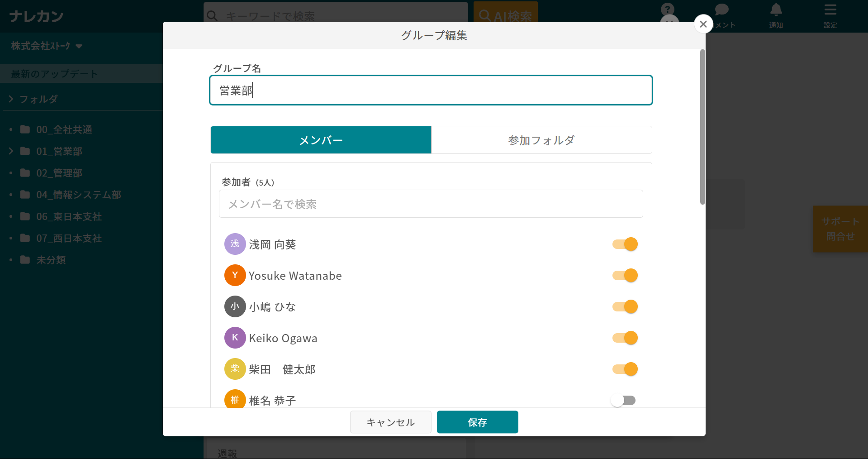Click the 02_管理部 folder icon

(25, 173)
